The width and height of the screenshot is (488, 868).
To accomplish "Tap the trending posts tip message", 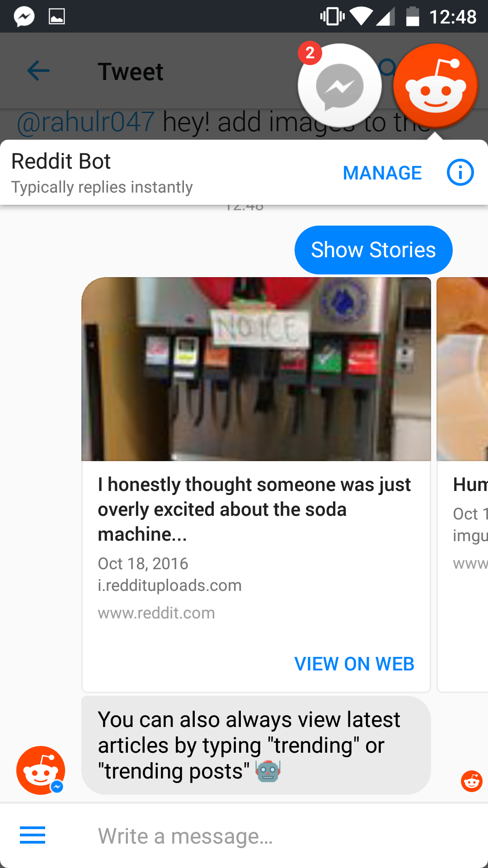I will pos(256,745).
